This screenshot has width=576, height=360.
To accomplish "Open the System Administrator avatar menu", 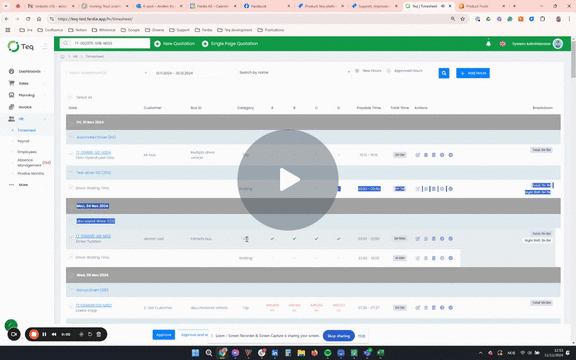I will pos(558,44).
